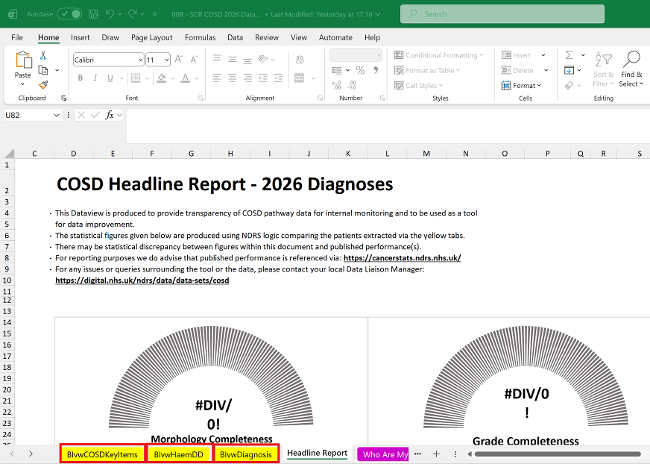Expand Conditional Formatting menu
Viewport: 650px width, 464px height.
click(x=439, y=55)
